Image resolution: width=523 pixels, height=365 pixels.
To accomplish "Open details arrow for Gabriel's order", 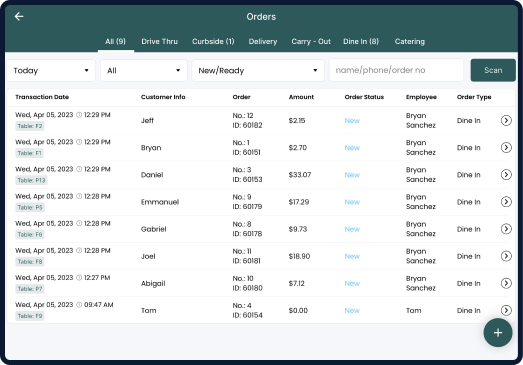I will (506, 229).
